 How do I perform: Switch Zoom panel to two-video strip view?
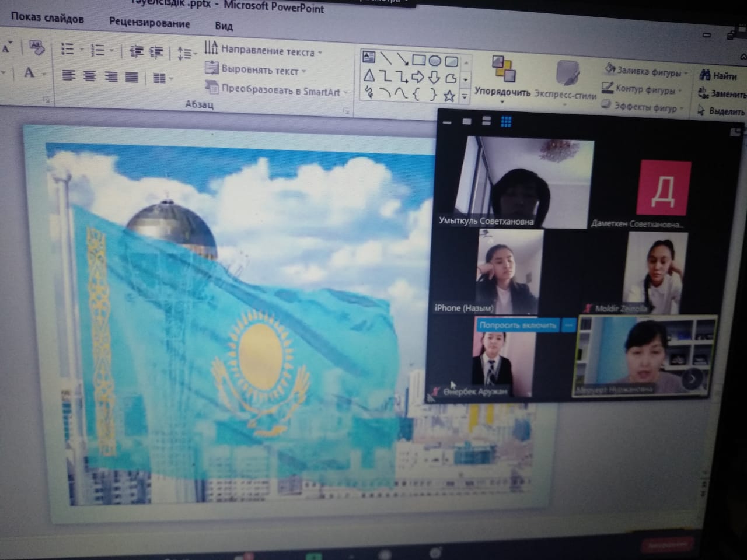pos(486,121)
